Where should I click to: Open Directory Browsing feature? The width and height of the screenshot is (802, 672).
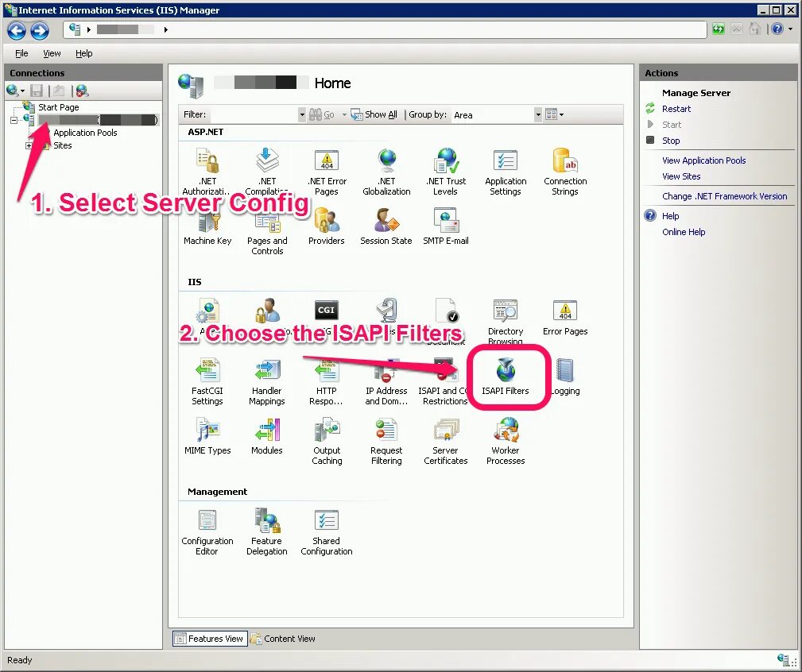pos(506,322)
